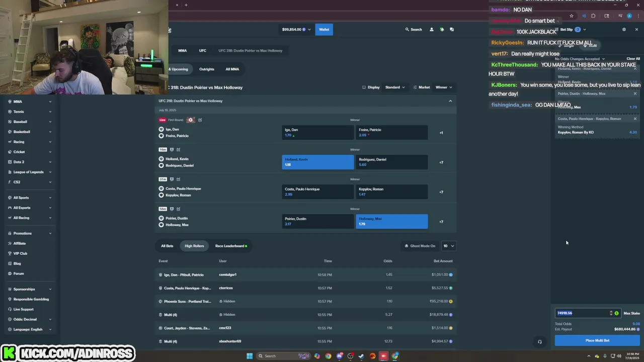Click the live support headset icon

point(540,342)
